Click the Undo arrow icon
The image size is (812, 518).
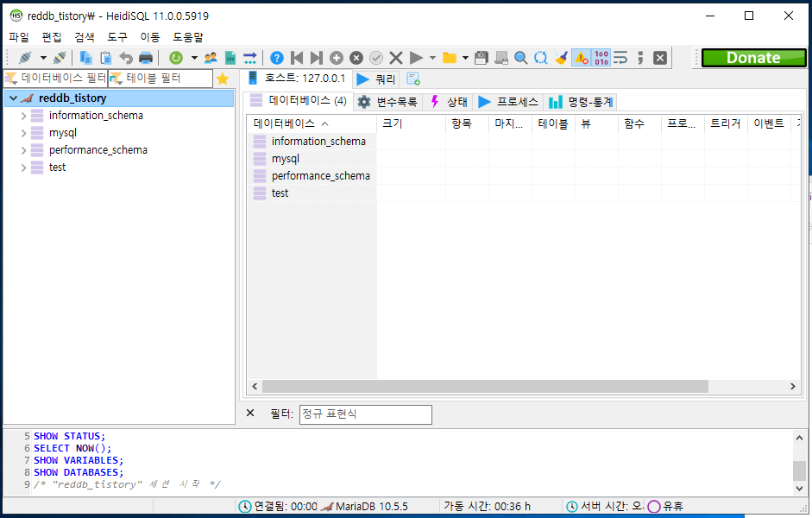coord(126,58)
